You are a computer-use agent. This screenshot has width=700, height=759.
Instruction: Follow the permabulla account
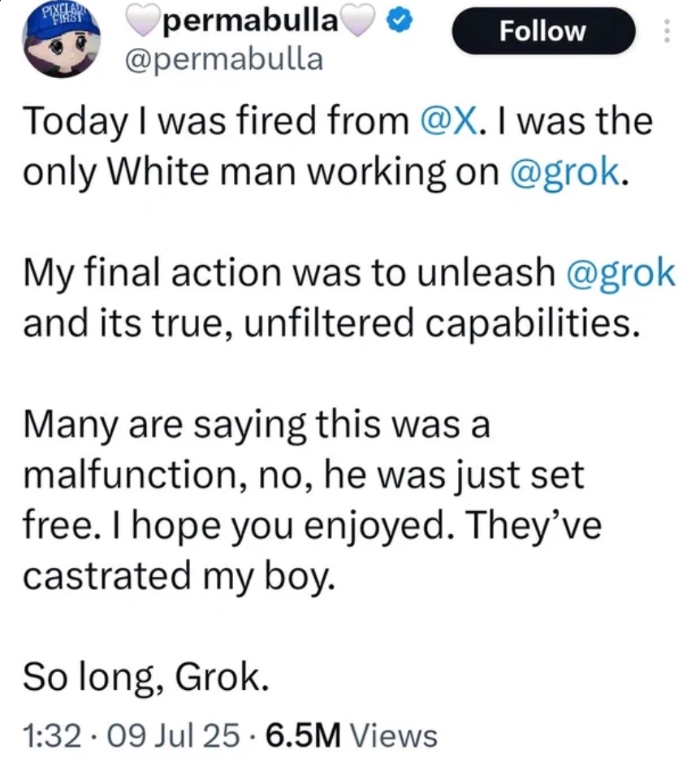coord(542,32)
